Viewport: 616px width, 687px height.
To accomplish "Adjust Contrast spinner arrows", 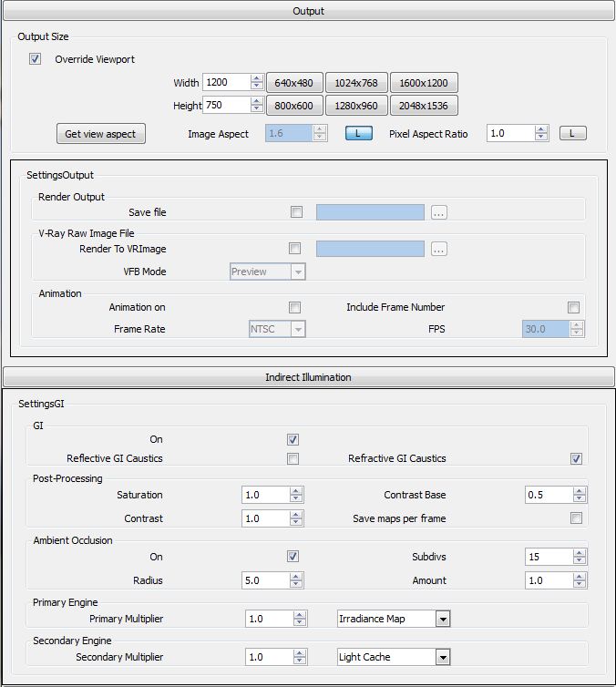I will click(296, 518).
